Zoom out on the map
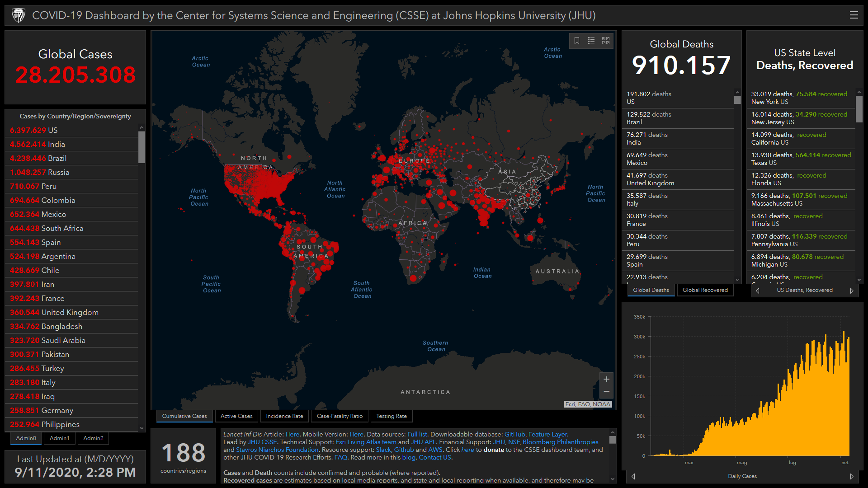The height and width of the screenshot is (488, 868). tap(606, 391)
